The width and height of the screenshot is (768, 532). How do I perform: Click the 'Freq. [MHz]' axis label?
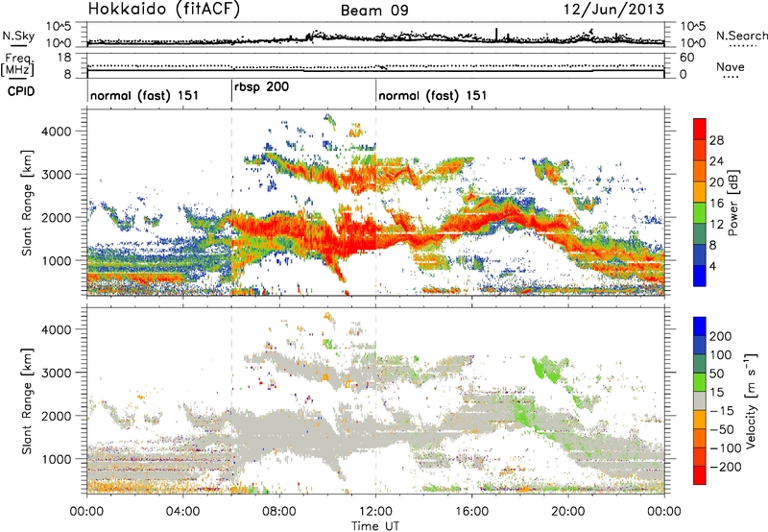tap(18, 64)
